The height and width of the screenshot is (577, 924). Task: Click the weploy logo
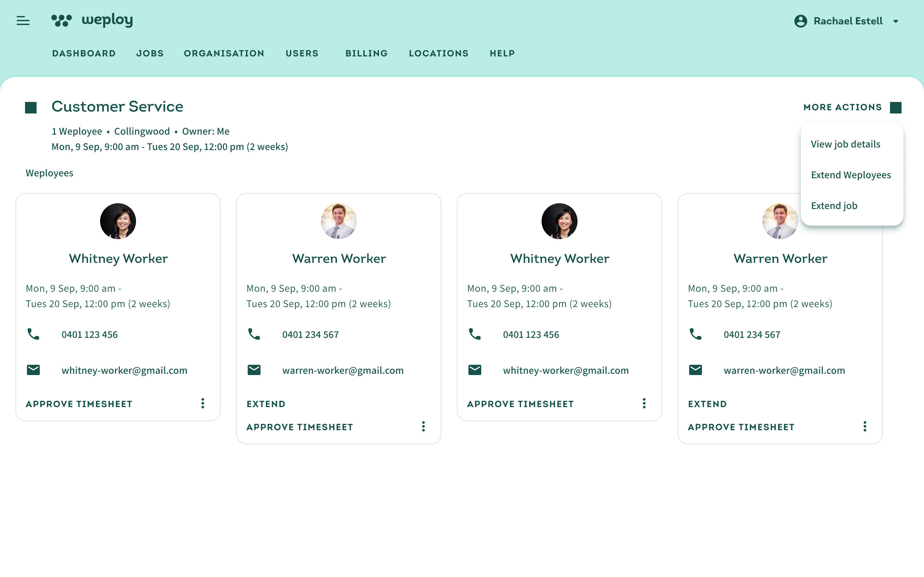pos(92,21)
